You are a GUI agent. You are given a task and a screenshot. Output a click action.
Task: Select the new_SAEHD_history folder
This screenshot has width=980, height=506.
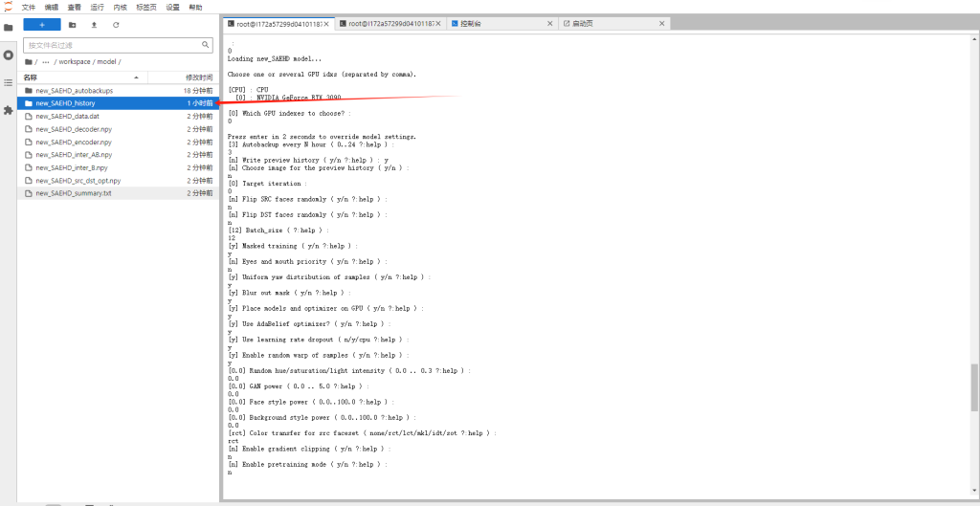click(x=119, y=103)
